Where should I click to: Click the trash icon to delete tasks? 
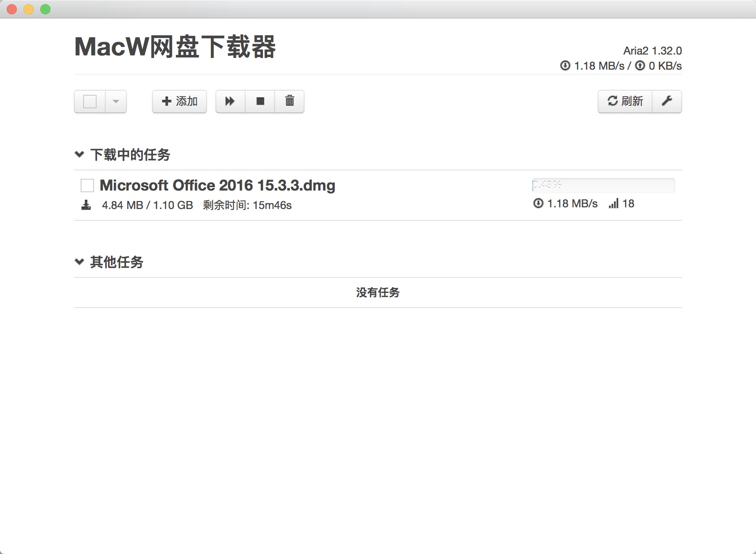(x=289, y=101)
